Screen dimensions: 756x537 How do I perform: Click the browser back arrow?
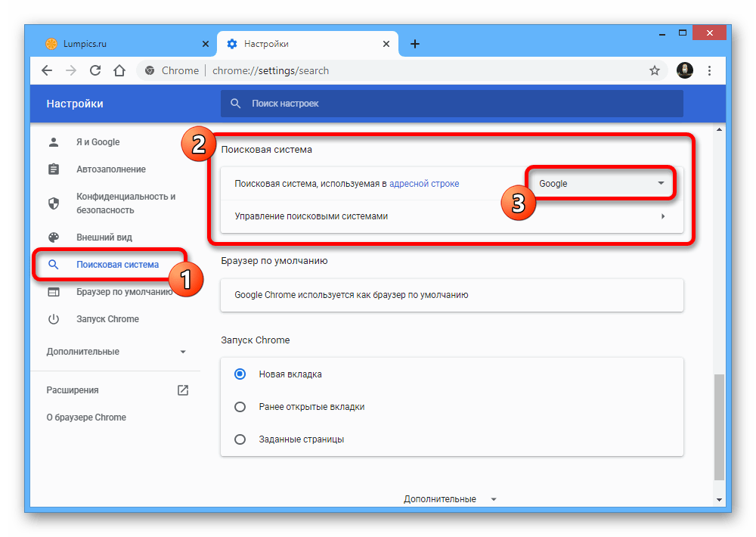(47, 70)
